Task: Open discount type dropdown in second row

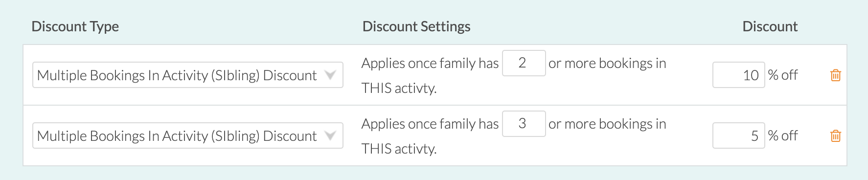Action: coord(187,135)
